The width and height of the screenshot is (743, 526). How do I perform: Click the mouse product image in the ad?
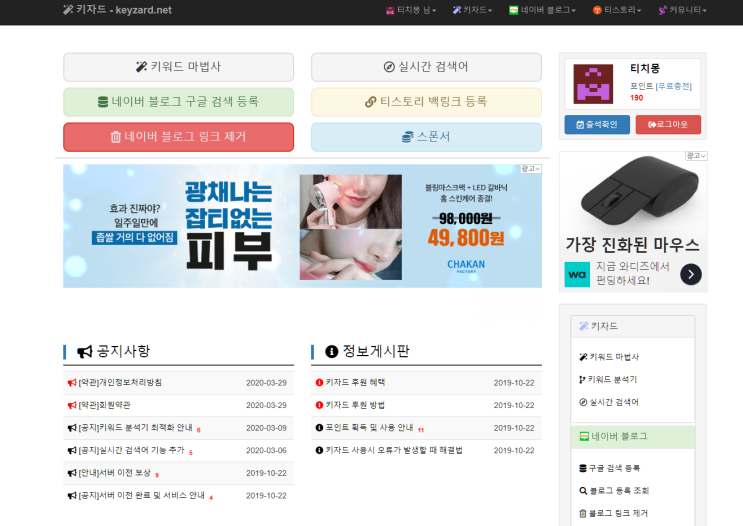(639, 188)
